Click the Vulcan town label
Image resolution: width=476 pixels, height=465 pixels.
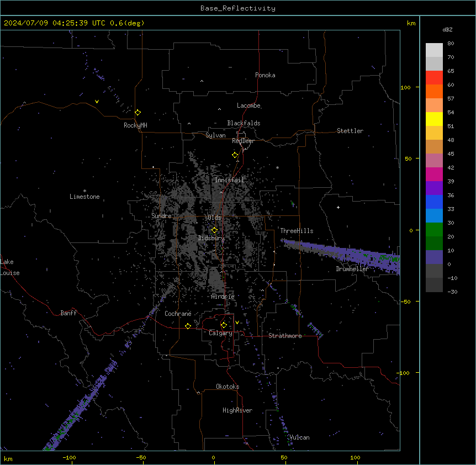pos(300,437)
